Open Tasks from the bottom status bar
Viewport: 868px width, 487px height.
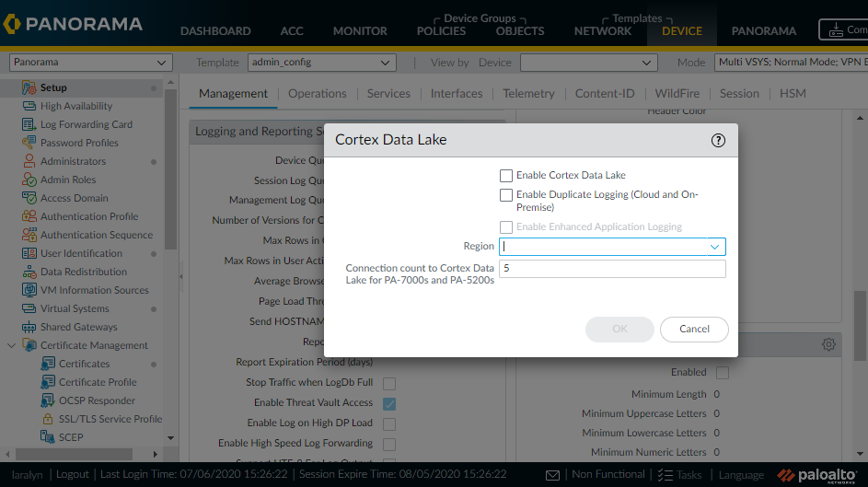click(679, 475)
